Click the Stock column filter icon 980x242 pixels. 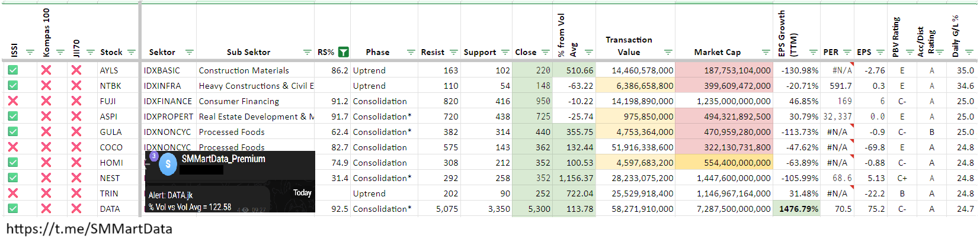(132, 53)
